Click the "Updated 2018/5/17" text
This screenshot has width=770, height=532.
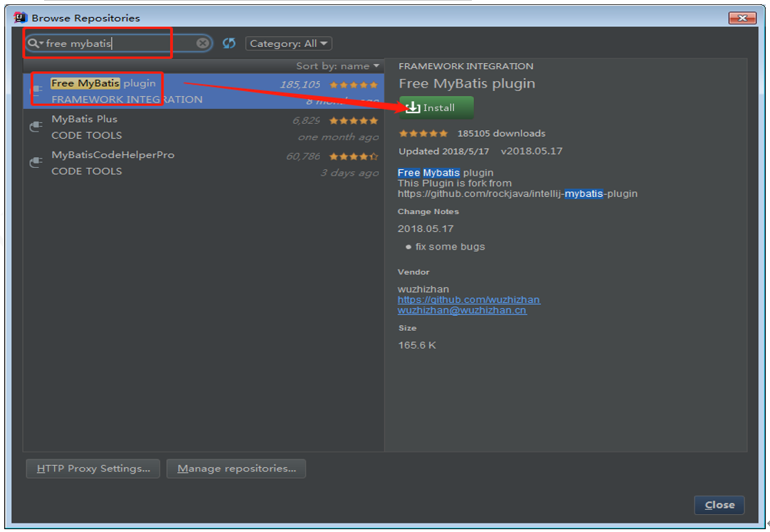click(444, 151)
